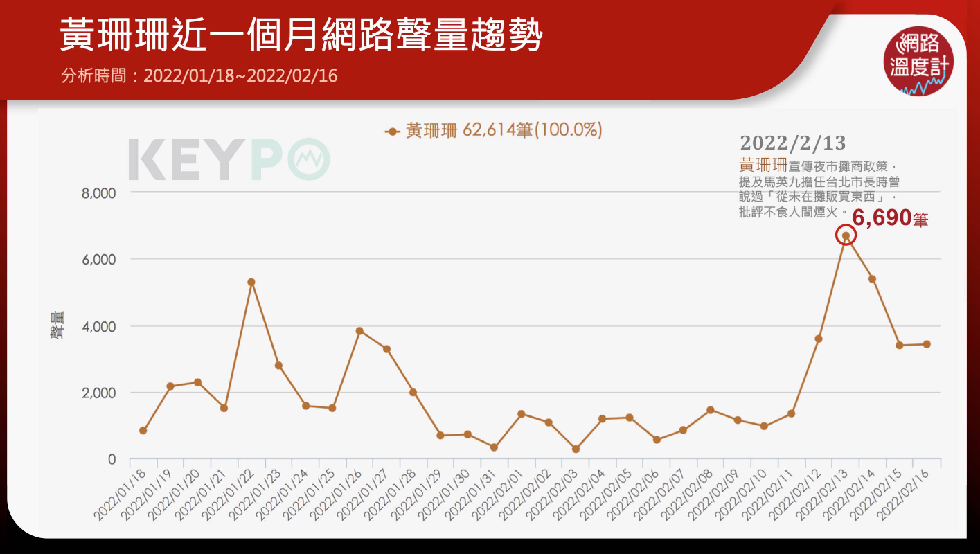Click the 網路溫度計 round logo
The image size is (980, 554).
(918, 61)
